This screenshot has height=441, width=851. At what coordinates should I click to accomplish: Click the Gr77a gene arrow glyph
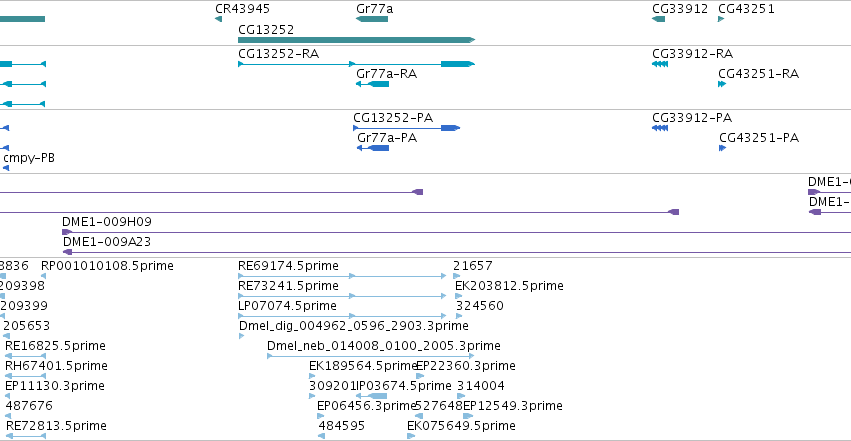372,19
